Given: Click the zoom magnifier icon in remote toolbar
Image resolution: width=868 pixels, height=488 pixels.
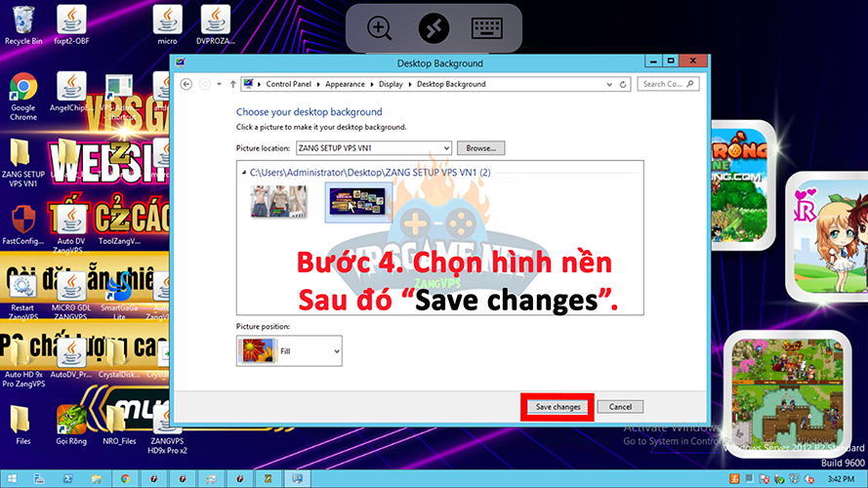Looking at the screenshot, I should click(x=379, y=27).
